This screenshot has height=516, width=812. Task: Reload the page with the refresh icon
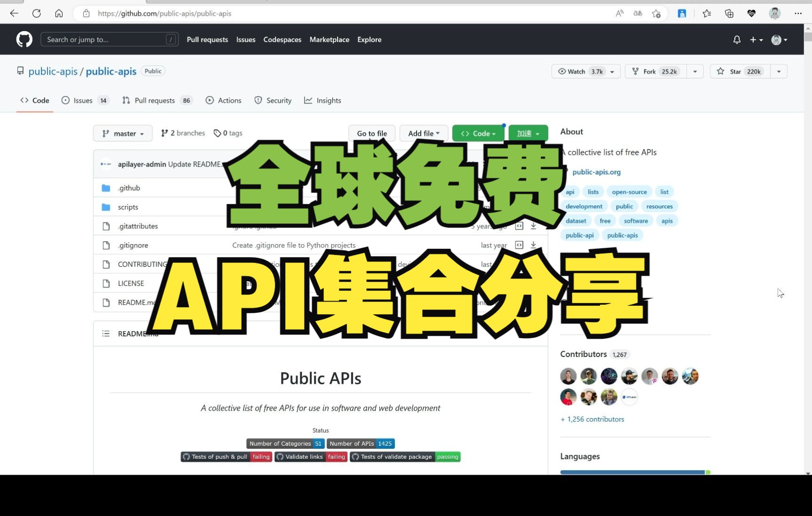click(37, 13)
